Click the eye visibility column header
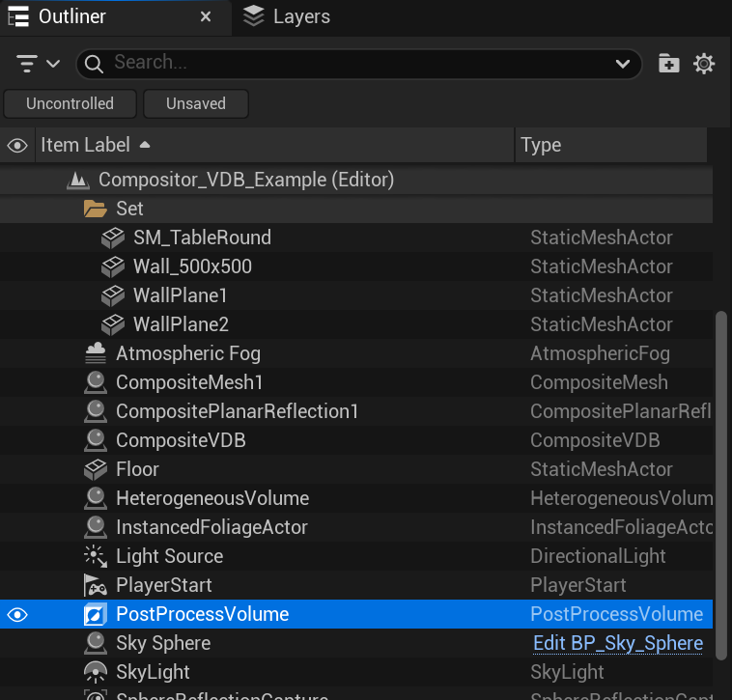Image resolution: width=732 pixels, height=700 pixels. coord(17,146)
